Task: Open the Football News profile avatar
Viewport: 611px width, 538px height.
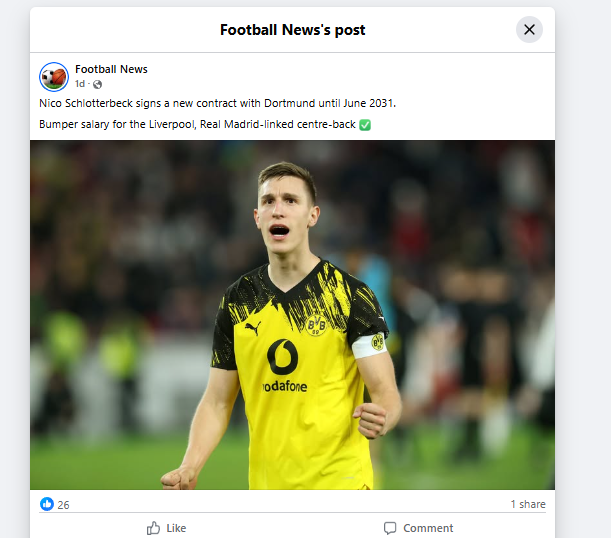Action: tap(54, 76)
